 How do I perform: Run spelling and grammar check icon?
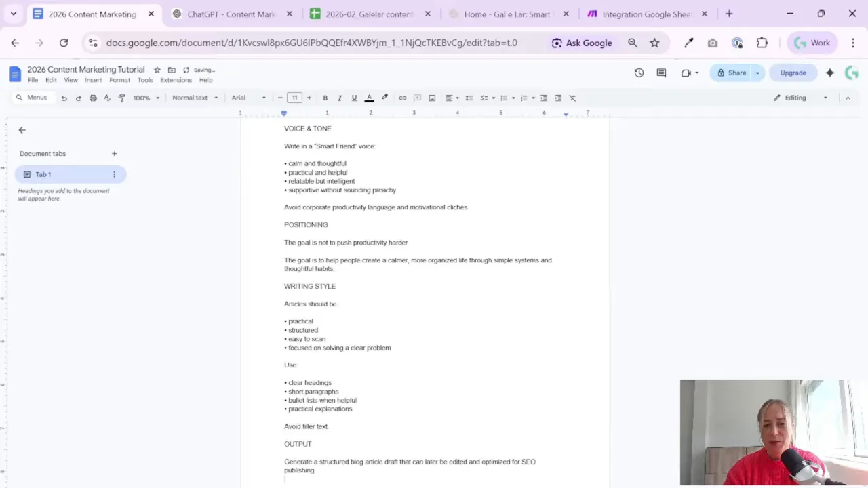pyautogui.click(x=107, y=98)
